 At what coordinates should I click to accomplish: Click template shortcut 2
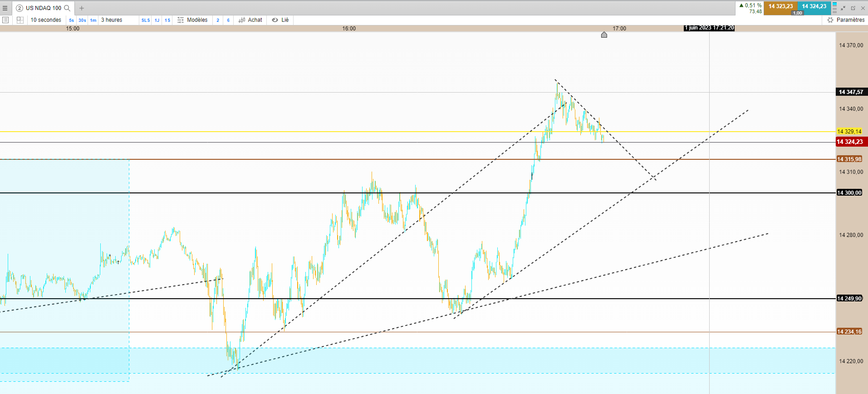click(218, 20)
